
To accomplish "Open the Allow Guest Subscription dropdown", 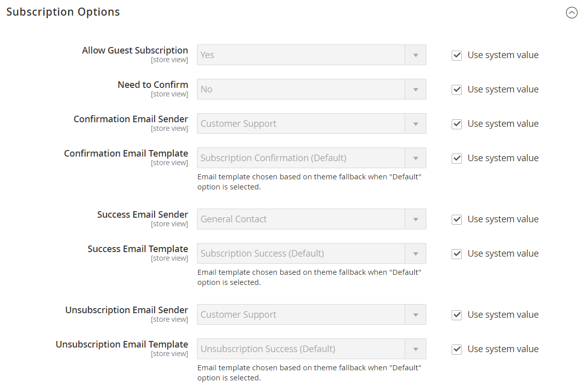I will coord(312,55).
